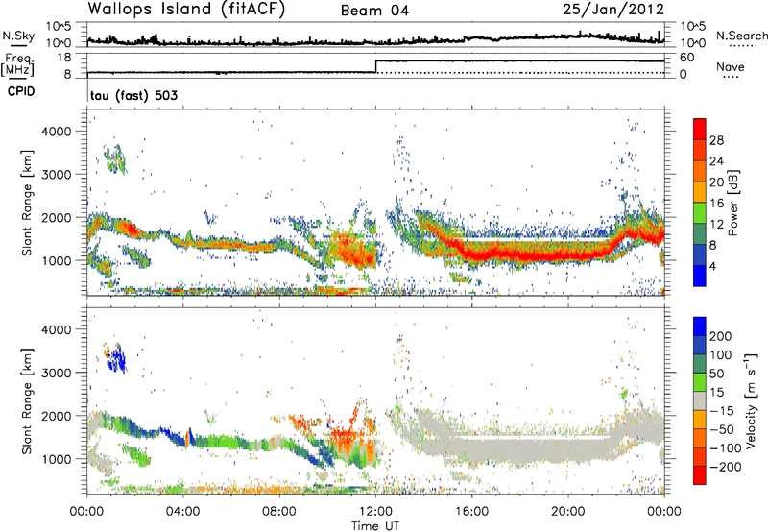768x532 pixels.
Task: Click the Slant Range label of the velocity panel
Action: point(27,400)
